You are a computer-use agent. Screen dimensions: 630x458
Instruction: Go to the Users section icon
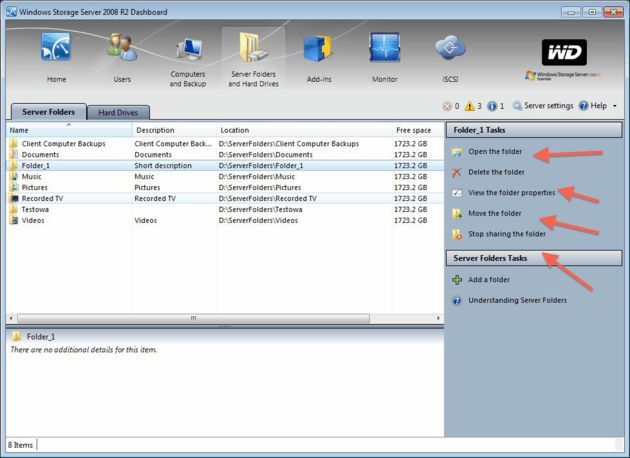pyautogui.click(x=122, y=47)
